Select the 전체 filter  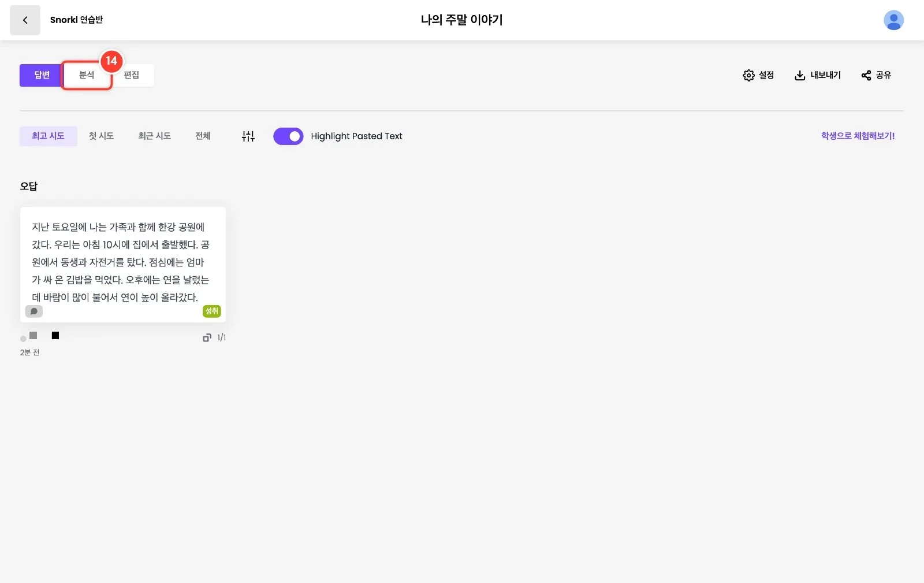pyautogui.click(x=203, y=136)
